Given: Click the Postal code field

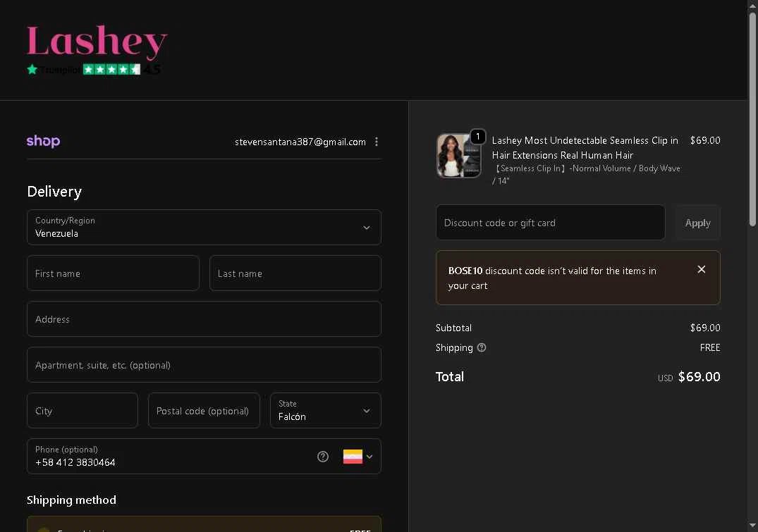Looking at the screenshot, I should click(x=204, y=411).
